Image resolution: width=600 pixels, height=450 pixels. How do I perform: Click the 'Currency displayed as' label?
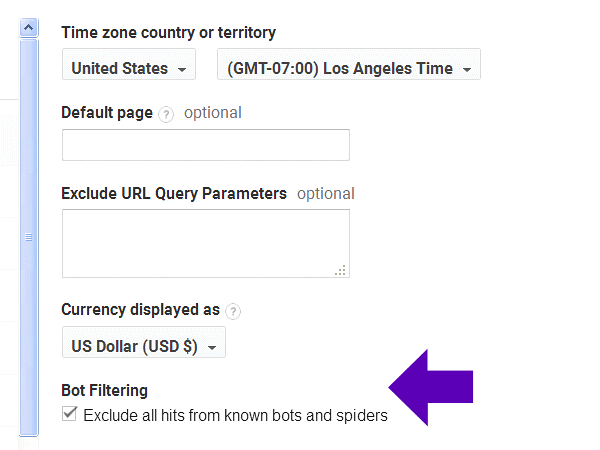pyautogui.click(x=140, y=310)
